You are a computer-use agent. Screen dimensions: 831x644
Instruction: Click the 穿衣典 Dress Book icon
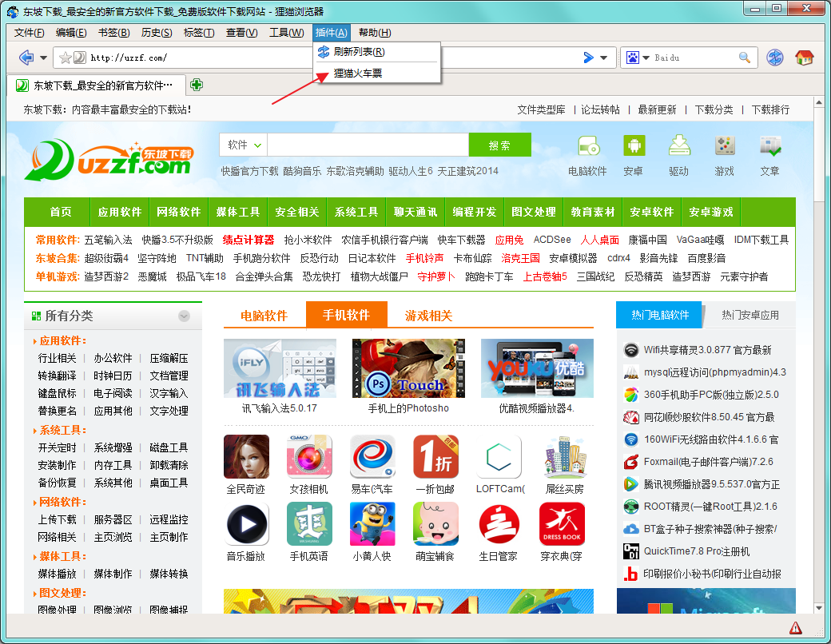[x=563, y=524]
